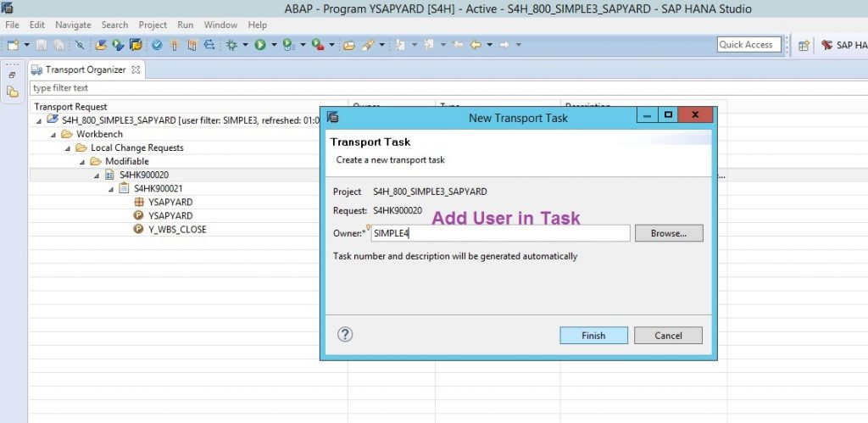Click the Open Perspective icon
The image size is (868, 423).
[x=804, y=46]
